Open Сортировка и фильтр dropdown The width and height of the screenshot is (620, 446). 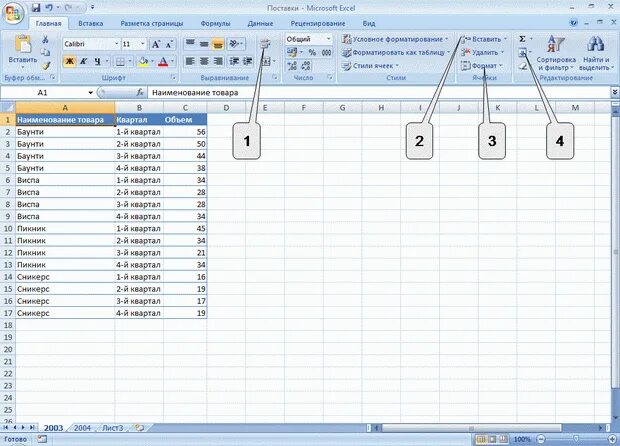point(556,53)
